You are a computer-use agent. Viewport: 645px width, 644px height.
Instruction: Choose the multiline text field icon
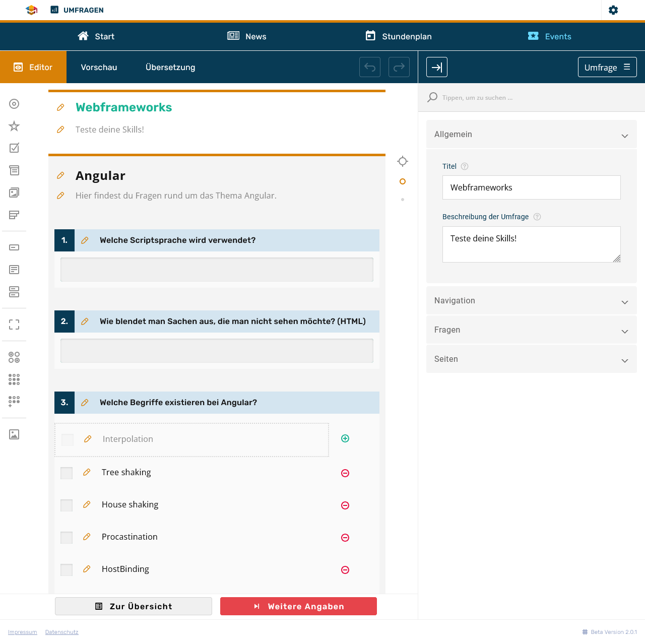pos(14,270)
